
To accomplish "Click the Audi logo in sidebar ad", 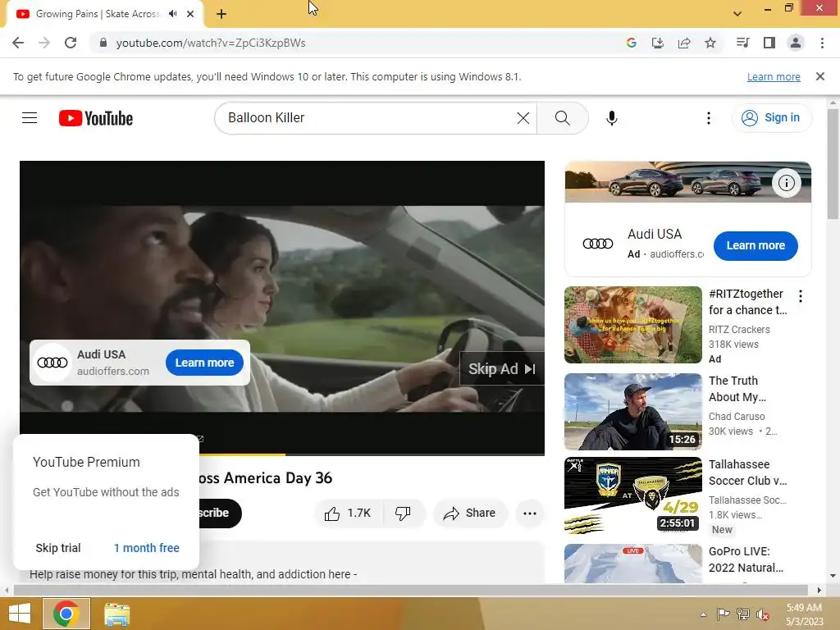I will pyautogui.click(x=597, y=244).
